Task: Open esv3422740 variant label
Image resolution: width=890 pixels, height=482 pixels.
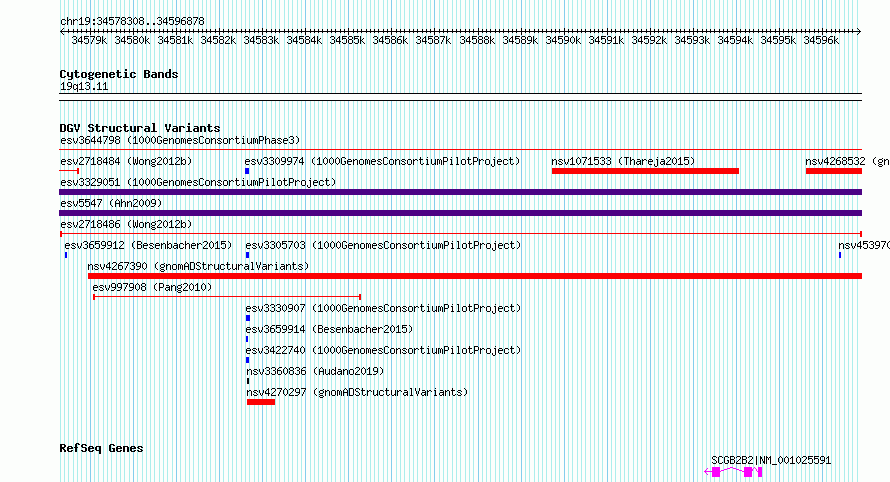Action: (383, 350)
